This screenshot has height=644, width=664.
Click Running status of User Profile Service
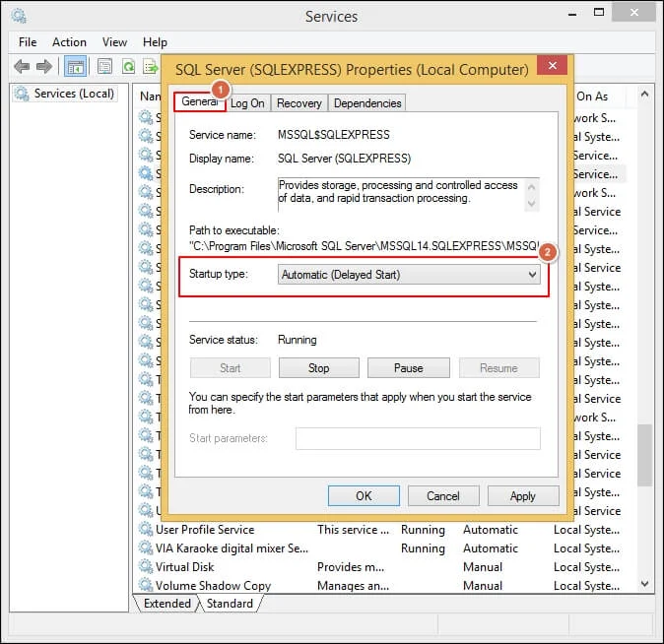[x=423, y=529]
